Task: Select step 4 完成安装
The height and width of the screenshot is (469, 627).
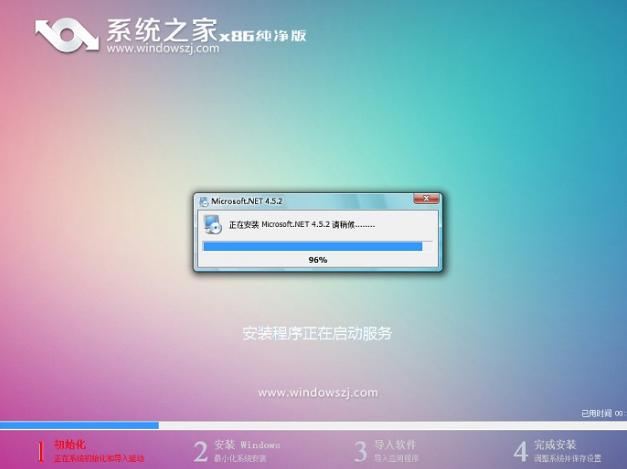Action: pos(555,444)
